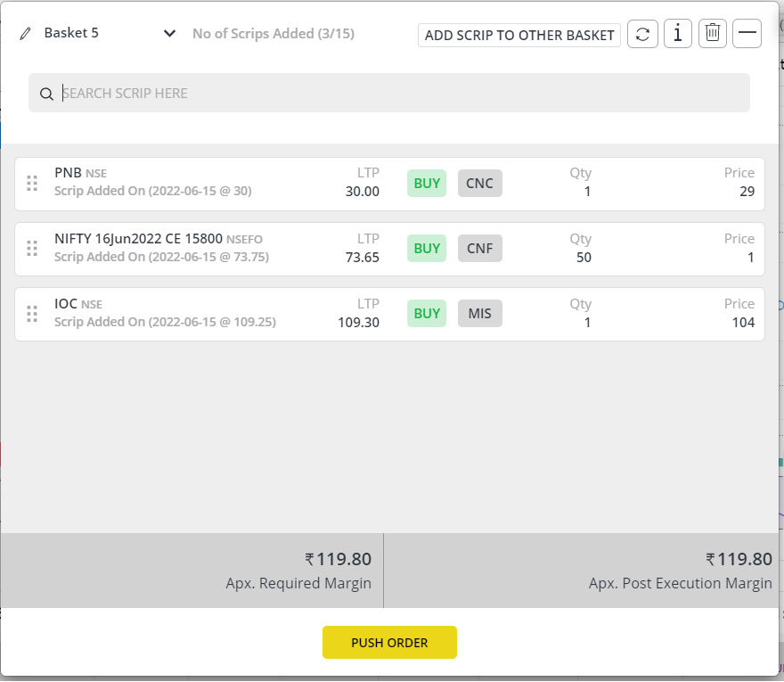
Task: Select the IOC price value 104
Action: coord(743,322)
